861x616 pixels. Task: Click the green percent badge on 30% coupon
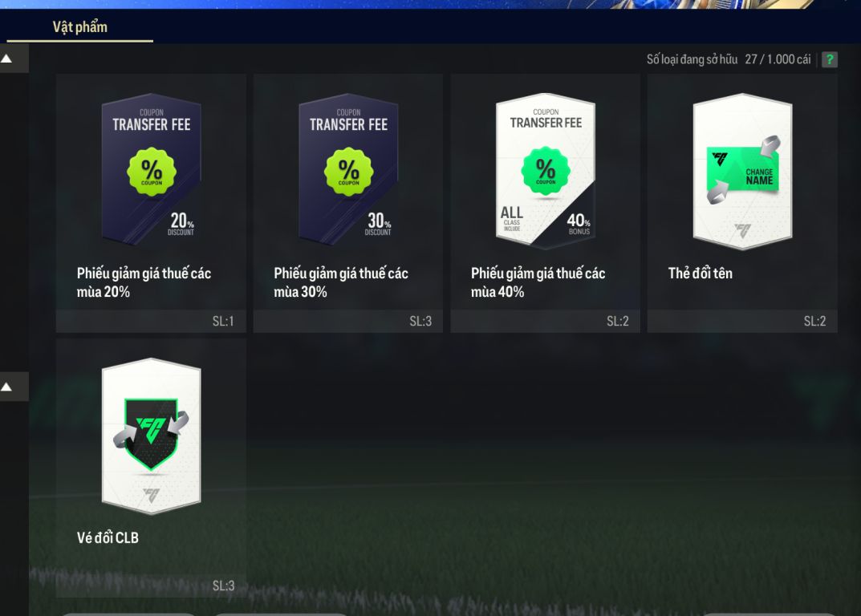point(348,172)
